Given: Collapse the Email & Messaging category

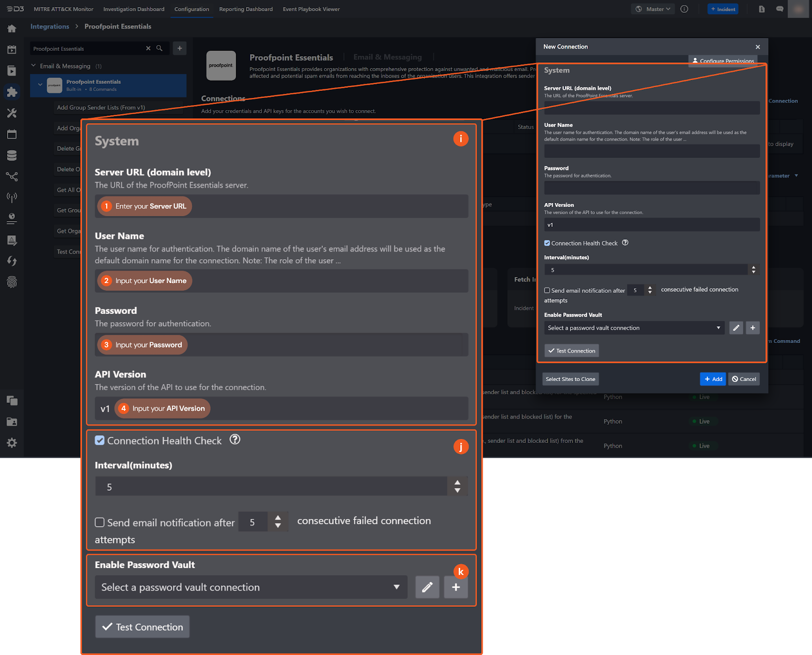Looking at the screenshot, I should click(x=33, y=66).
